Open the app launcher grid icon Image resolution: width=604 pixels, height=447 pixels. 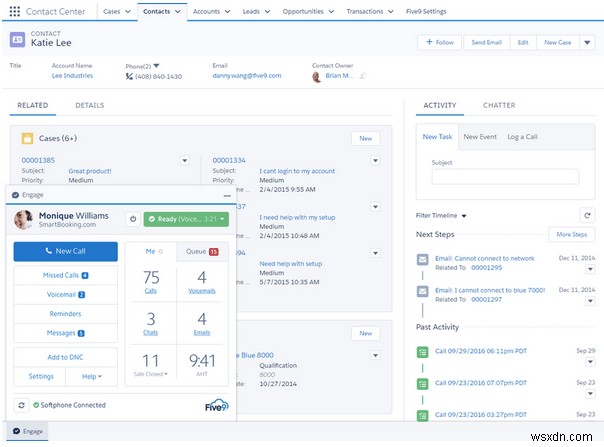click(x=16, y=11)
